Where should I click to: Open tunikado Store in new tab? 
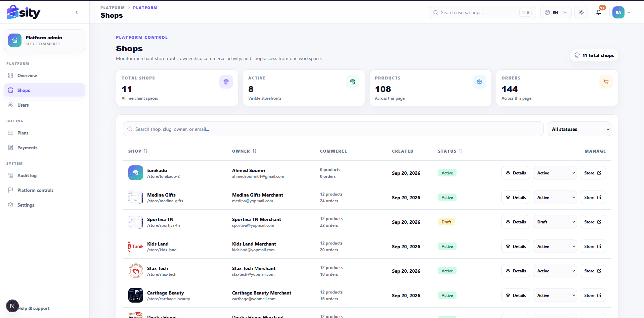[x=593, y=173]
